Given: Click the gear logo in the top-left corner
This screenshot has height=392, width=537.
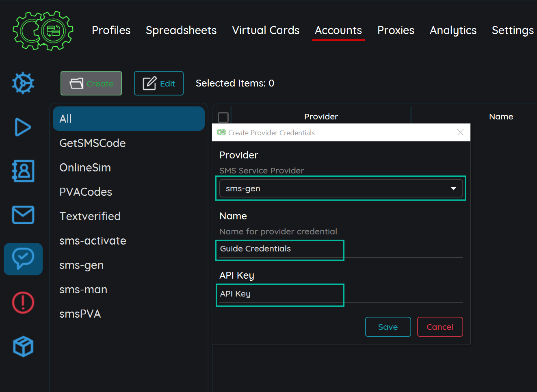Looking at the screenshot, I should coord(43,30).
